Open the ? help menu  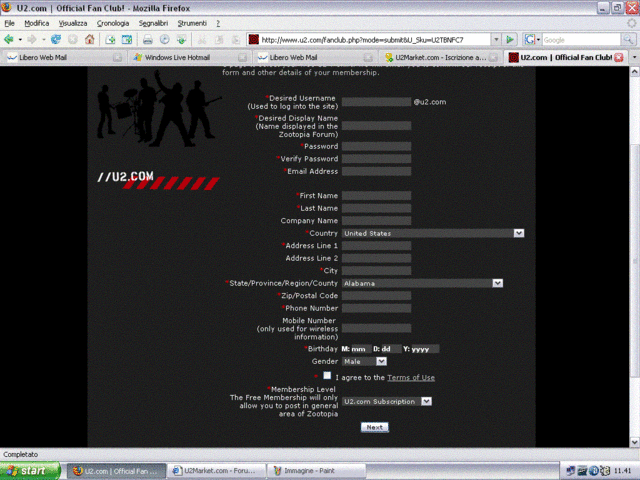(218, 23)
